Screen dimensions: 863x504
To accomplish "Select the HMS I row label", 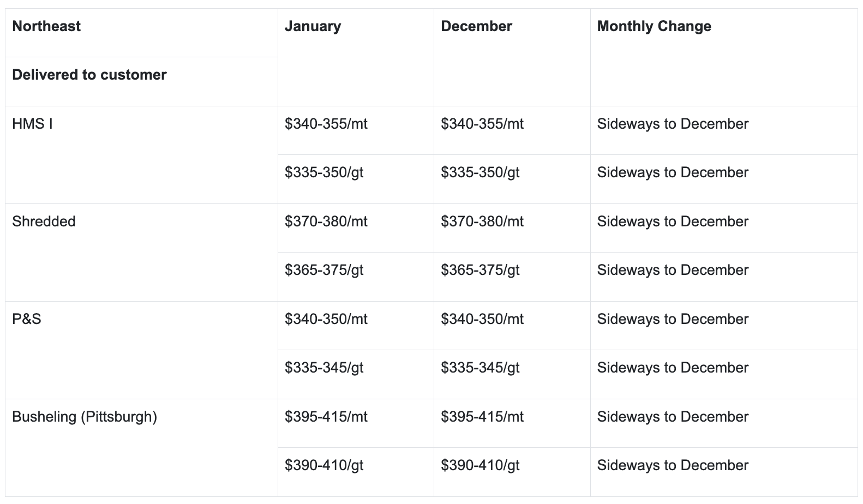I will point(32,124).
